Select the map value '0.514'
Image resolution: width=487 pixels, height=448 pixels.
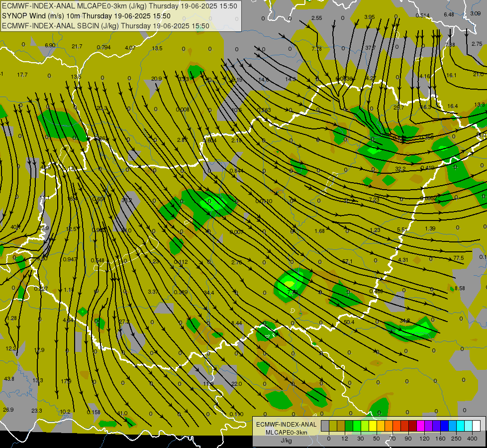[x=423, y=15]
